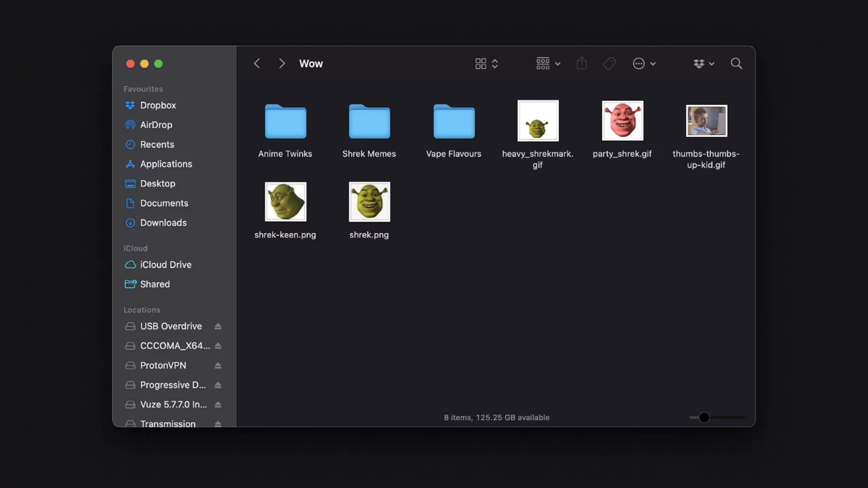868x488 pixels.
Task: Select the CCCOMA_X64 sidebar location
Action: [175, 346]
